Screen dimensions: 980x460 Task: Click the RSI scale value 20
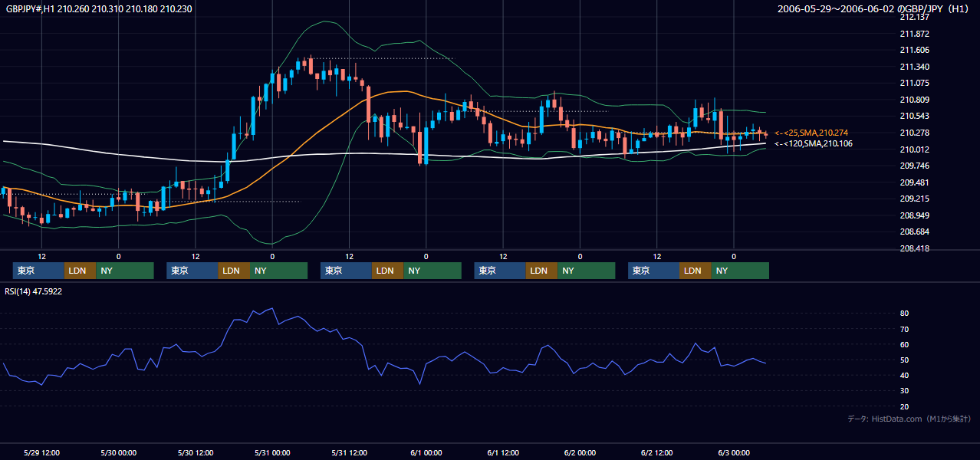[x=905, y=407]
